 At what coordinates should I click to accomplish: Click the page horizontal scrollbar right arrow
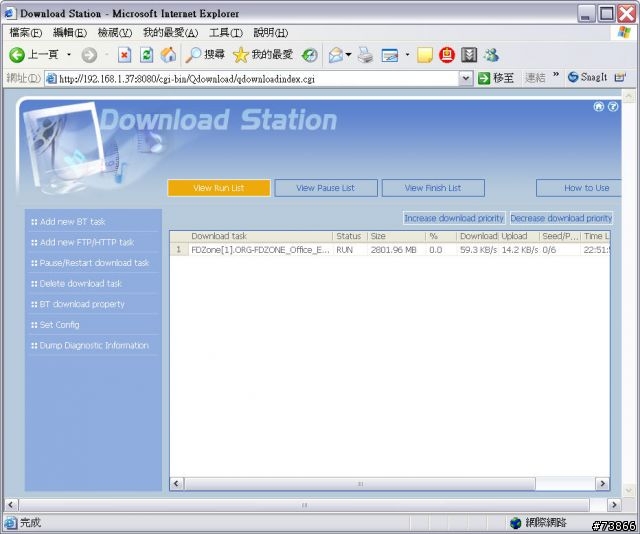(x=614, y=505)
